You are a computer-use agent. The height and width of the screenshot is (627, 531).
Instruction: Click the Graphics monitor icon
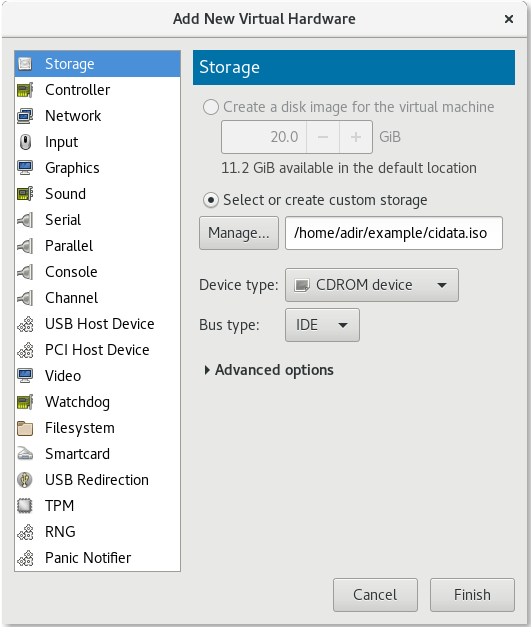25,168
